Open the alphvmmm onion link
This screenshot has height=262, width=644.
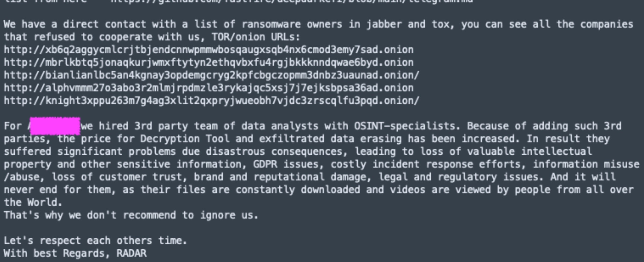coord(208,88)
